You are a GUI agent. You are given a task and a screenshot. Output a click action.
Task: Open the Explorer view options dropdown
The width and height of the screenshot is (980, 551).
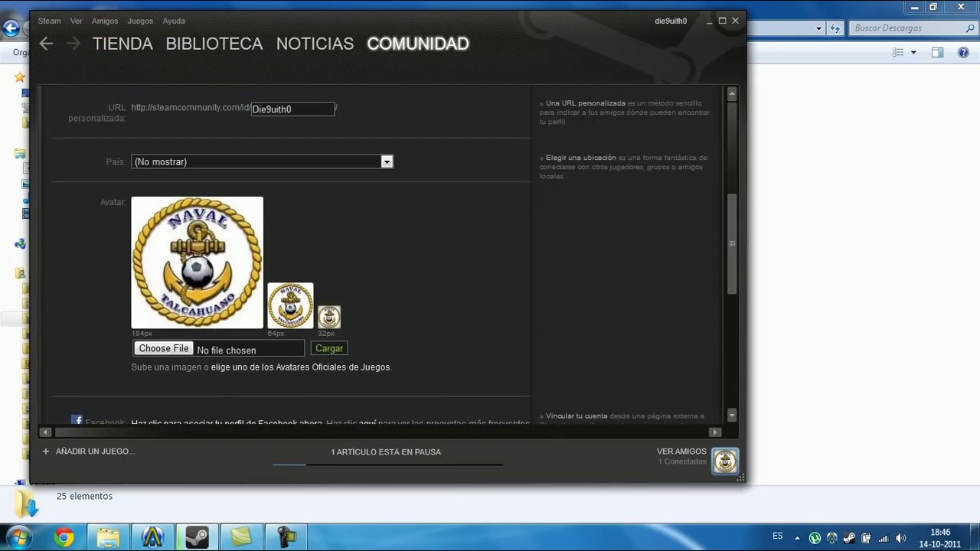(913, 53)
